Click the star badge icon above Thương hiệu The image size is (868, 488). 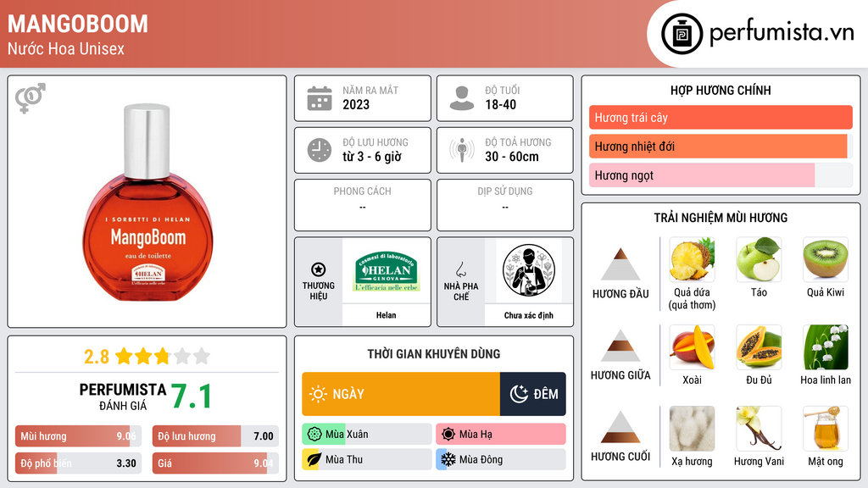point(319,269)
